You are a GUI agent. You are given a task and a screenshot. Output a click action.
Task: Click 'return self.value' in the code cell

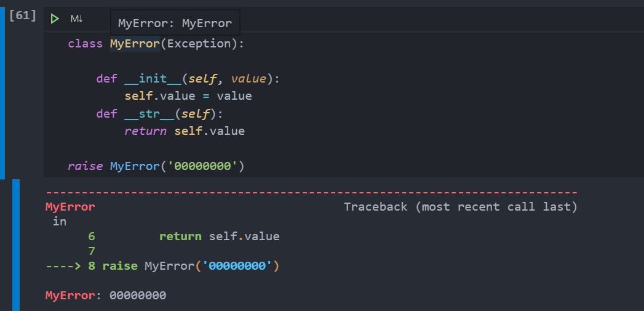click(185, 131)
